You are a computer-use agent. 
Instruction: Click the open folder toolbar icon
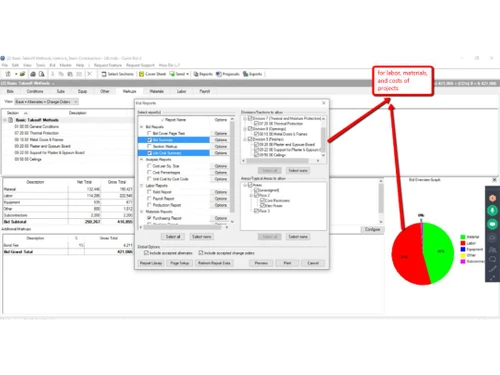coord(22,74)
